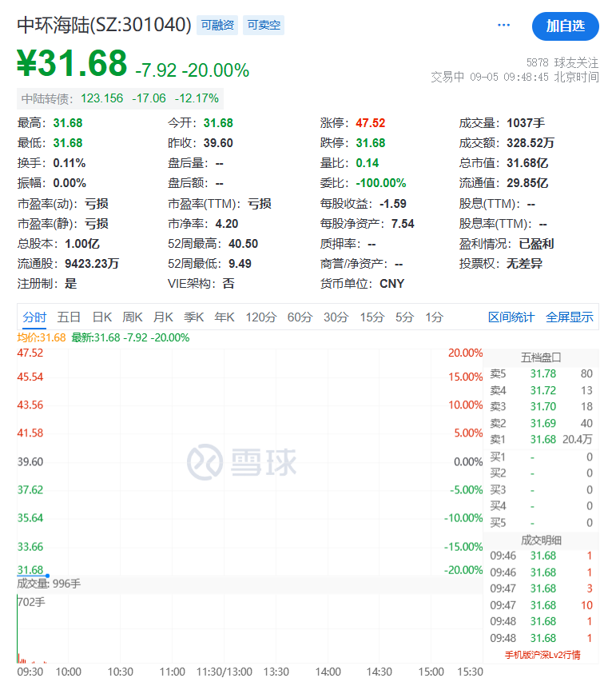Select the 分时 chart tab
616x686 pixels.
click(x=34, y=317)
